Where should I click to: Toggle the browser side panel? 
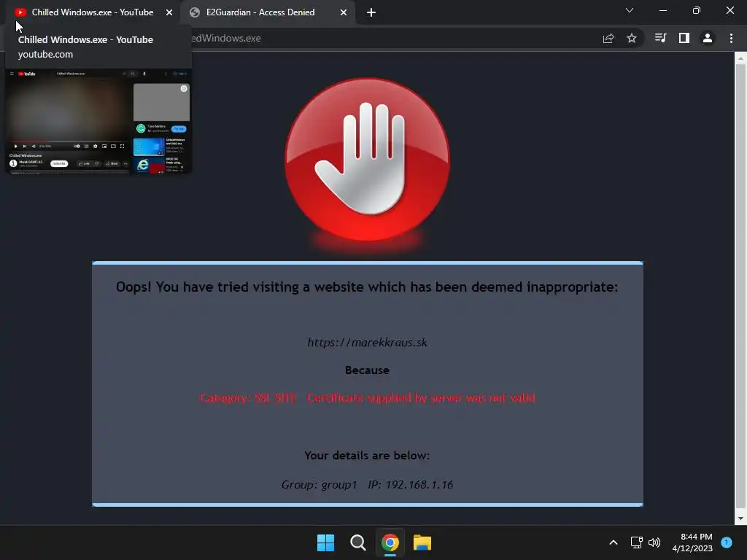684,38
